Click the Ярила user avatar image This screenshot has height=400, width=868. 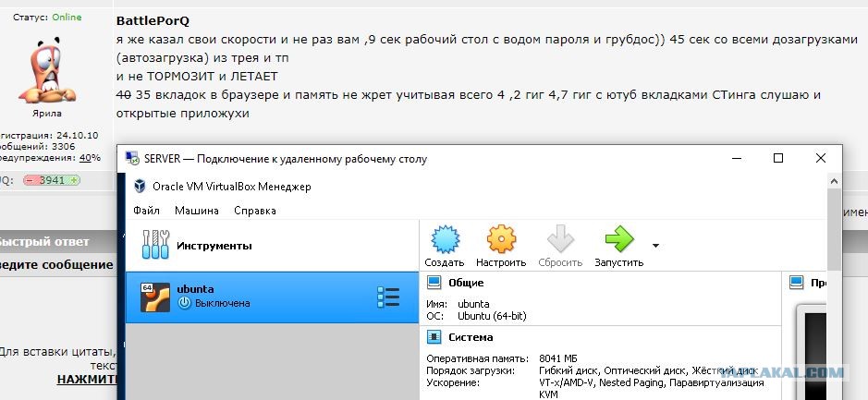pos(46,69)
